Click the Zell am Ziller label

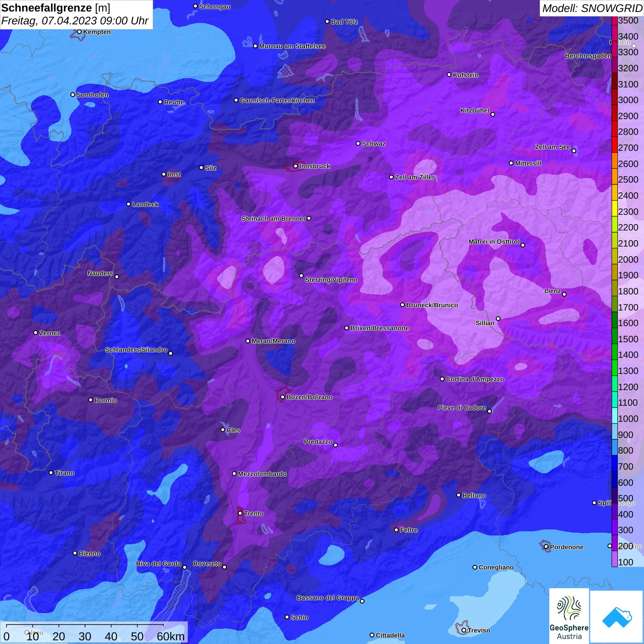click(415, 177)
